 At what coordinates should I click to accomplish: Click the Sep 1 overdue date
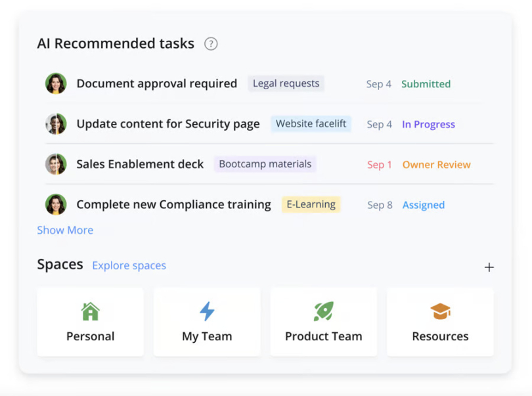(x=380, y=165)
